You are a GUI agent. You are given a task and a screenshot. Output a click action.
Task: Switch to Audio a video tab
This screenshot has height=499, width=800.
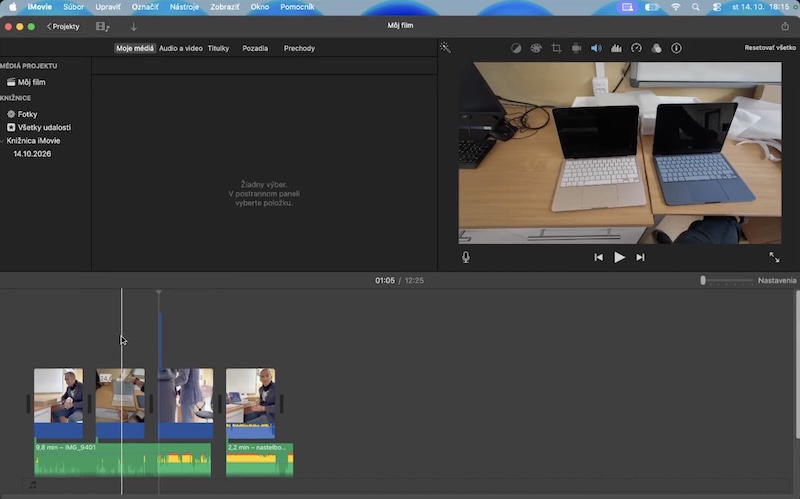click(x=181, y=48)
